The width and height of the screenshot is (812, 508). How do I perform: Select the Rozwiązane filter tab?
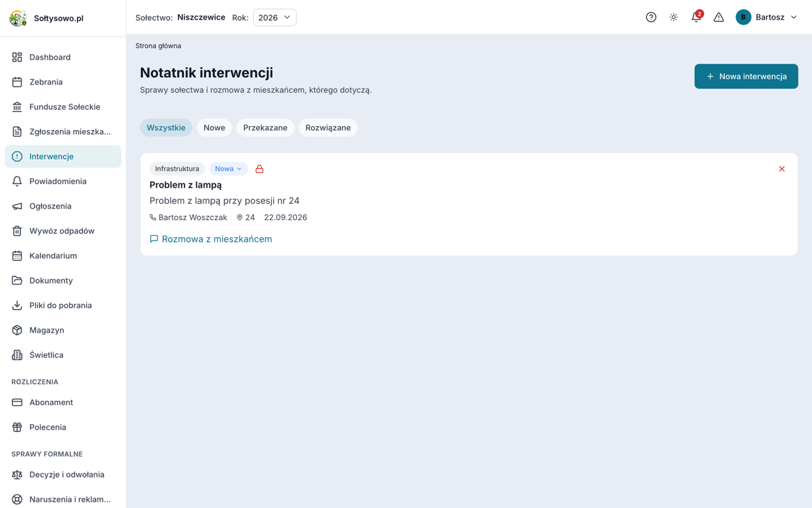pos(328,127)
